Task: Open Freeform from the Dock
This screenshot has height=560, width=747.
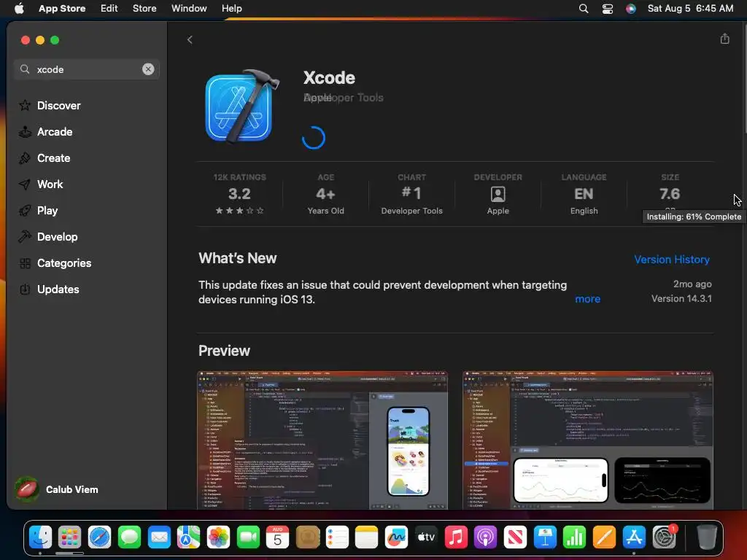Action: point(396,537)
